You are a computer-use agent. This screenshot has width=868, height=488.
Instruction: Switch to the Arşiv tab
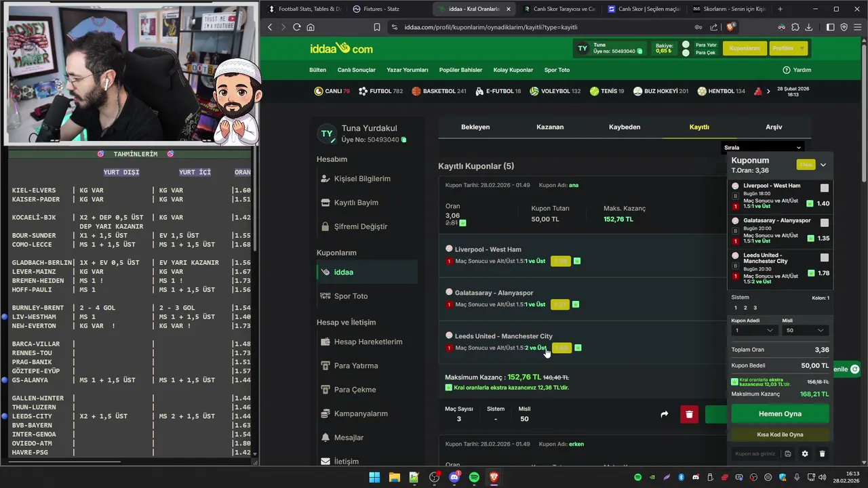[x=774, y=127]
